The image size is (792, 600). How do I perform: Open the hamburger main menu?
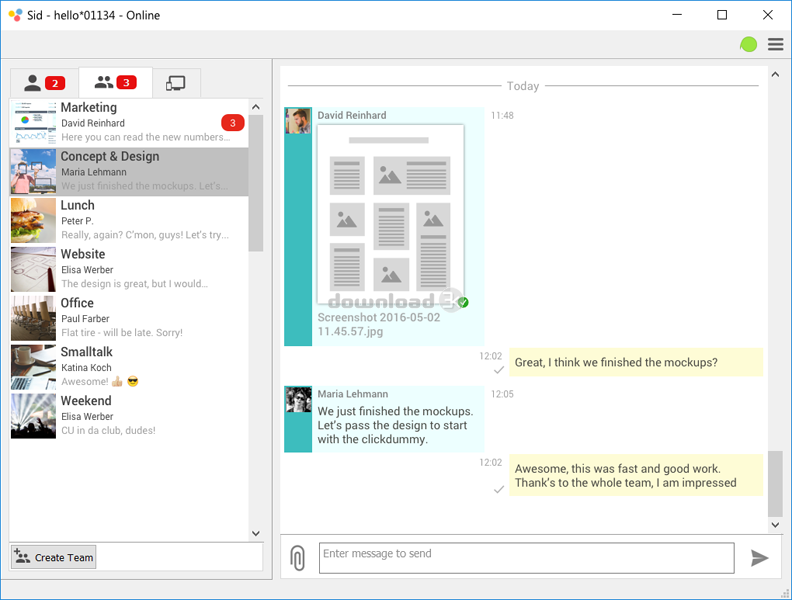tap(775, 44)
